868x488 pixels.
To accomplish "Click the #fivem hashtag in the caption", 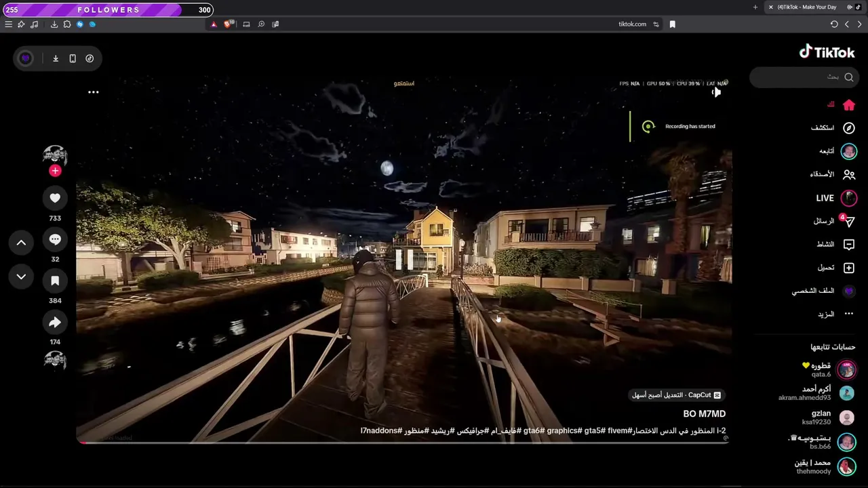I will point(620,430).
